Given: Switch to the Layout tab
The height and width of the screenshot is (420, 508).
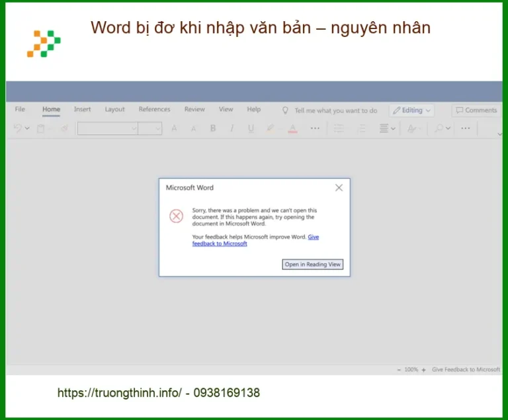Looking at the screenshot, I should [114, 110].
